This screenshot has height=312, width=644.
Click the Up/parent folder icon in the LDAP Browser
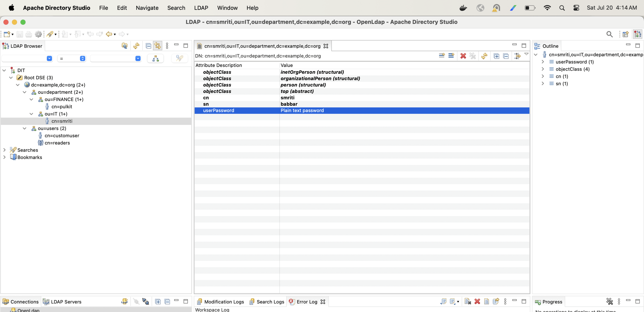[x=124, y=46]
